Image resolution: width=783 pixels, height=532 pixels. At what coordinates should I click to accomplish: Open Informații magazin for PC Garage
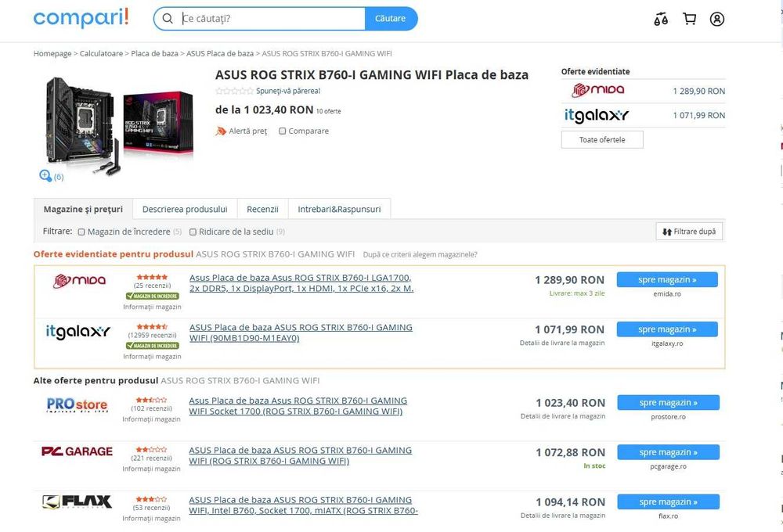(151, 469)
